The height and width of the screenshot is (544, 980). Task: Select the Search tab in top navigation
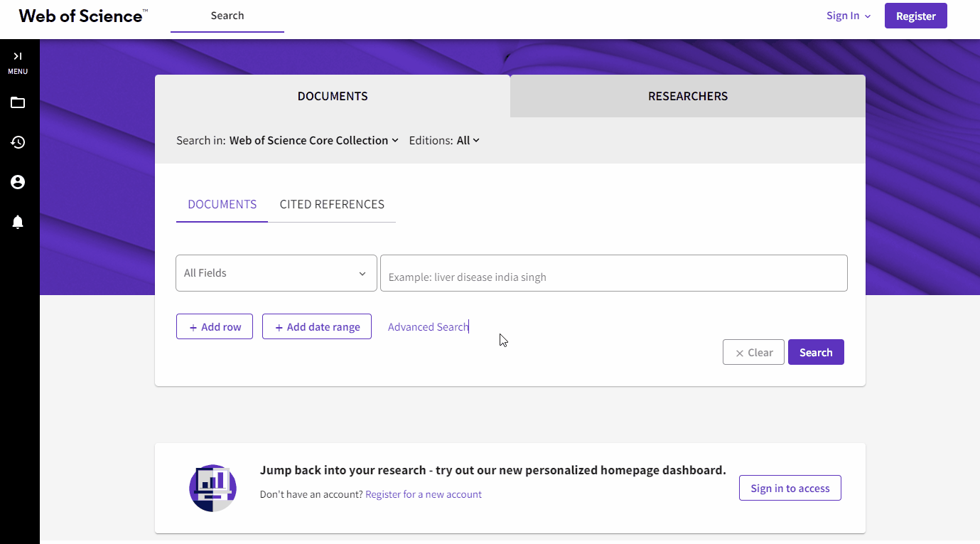point(227,16)
